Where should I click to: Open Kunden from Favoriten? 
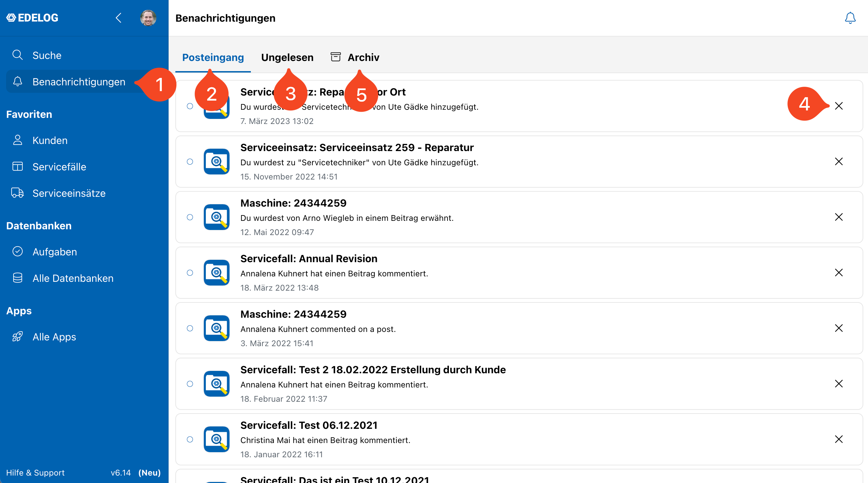coord(84,140)
